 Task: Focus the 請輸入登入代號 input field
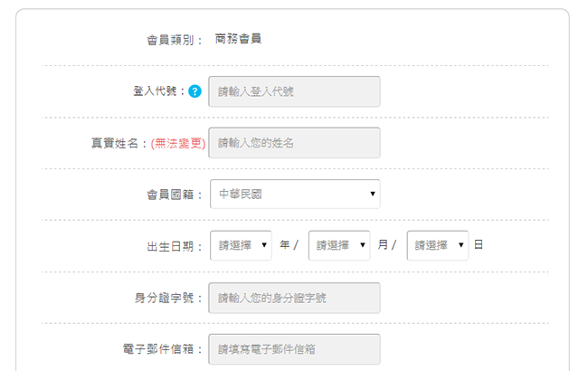click(294, 91)
